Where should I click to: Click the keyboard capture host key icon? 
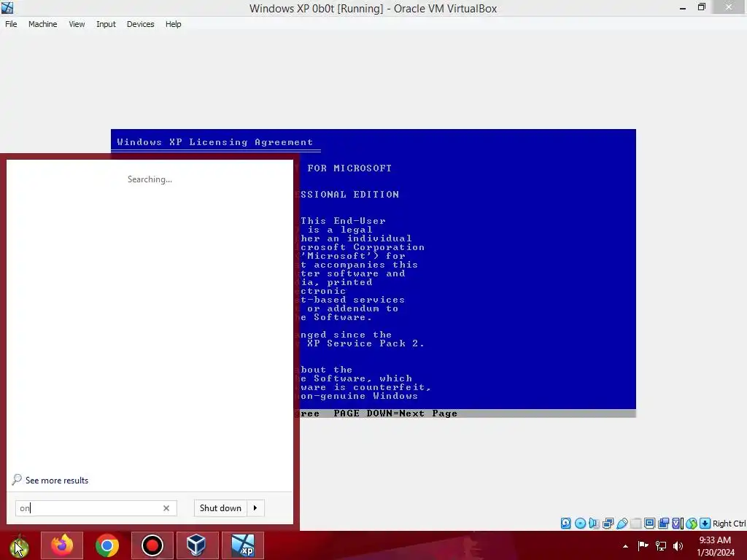[x=705, y=524]
